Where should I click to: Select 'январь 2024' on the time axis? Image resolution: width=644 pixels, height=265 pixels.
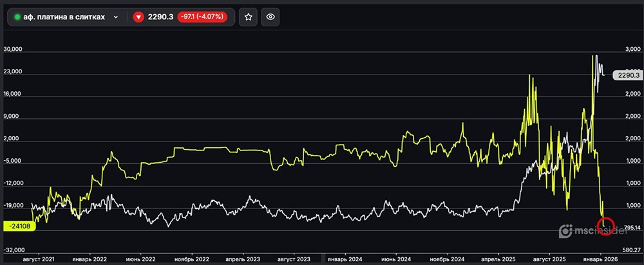(345, 259)
